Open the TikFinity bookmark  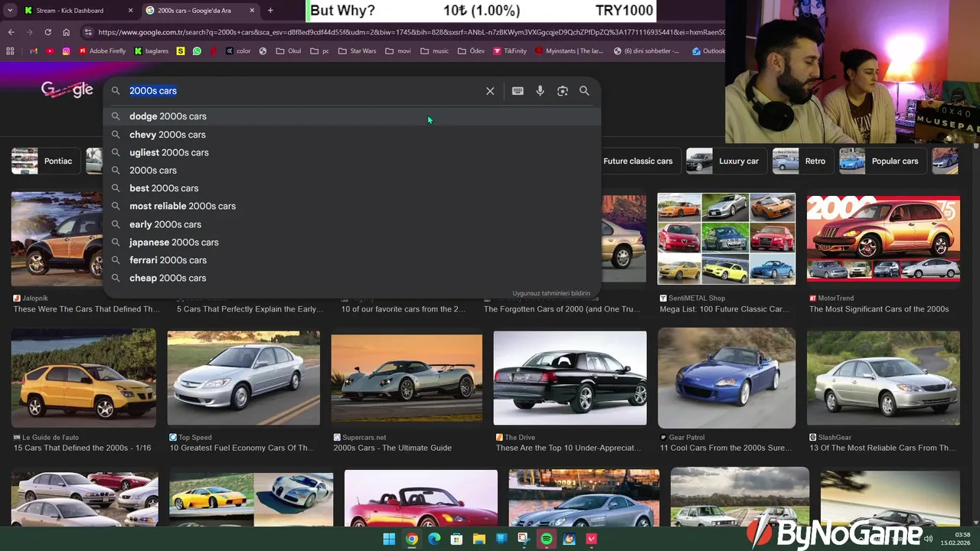click(510, 51)
